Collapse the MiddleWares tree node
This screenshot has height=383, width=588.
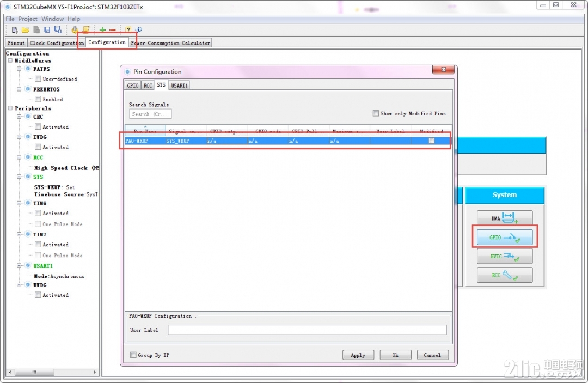[x=10, y=60]
